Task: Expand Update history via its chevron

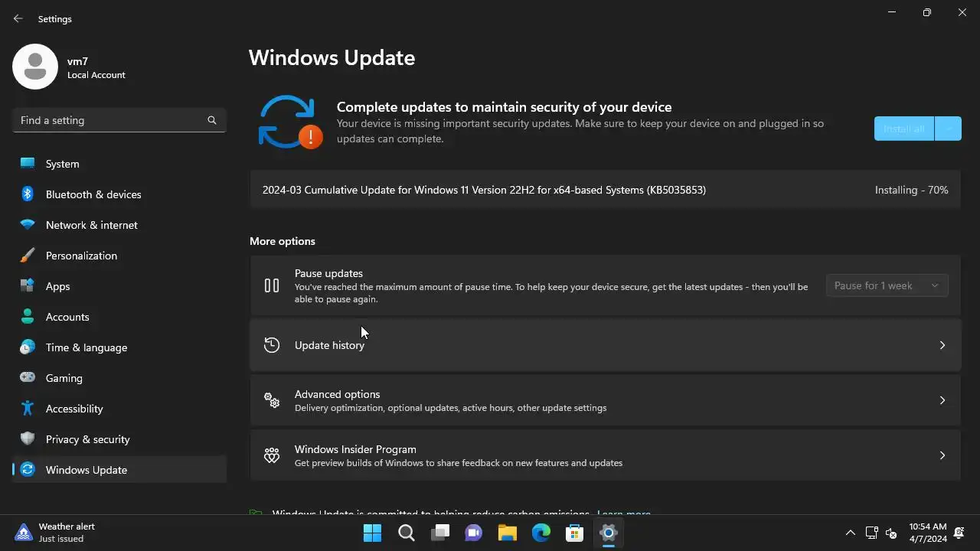Action: (942, 345)
